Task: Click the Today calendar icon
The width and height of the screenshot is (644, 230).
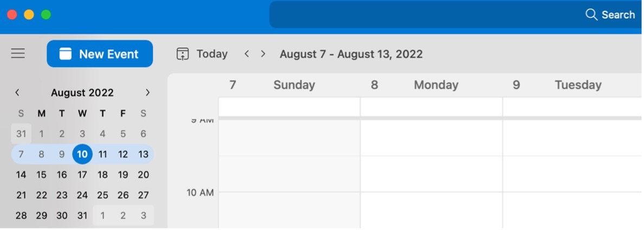Action: [182, 54]
